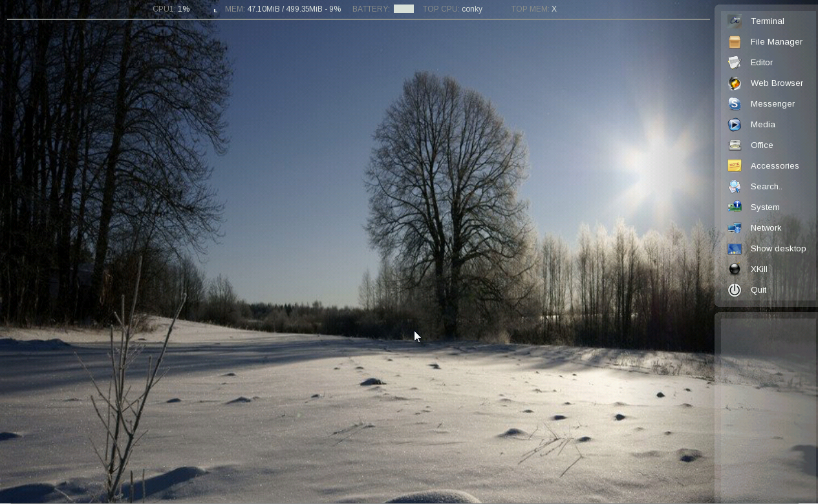818x504 pixels.
Task: Click the TOP CPU conky text
Action: (x=453, y=9)
